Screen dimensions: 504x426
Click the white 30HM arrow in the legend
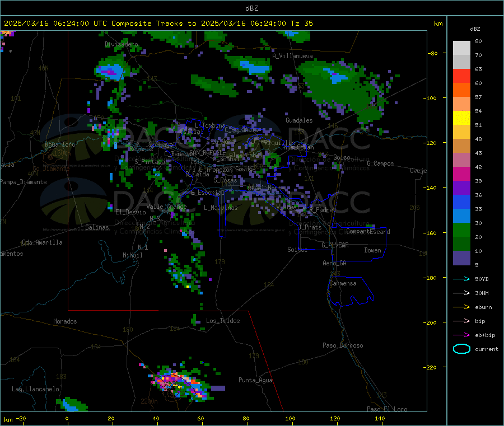461,293
